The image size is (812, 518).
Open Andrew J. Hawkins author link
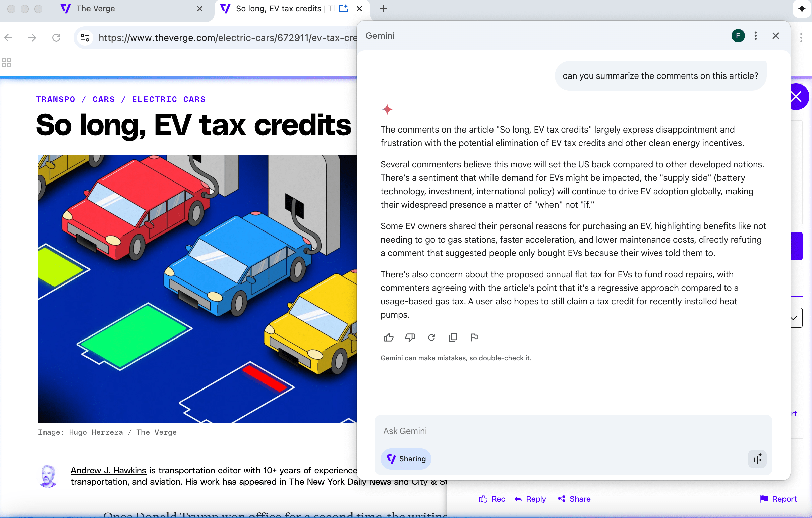[108, 470]
